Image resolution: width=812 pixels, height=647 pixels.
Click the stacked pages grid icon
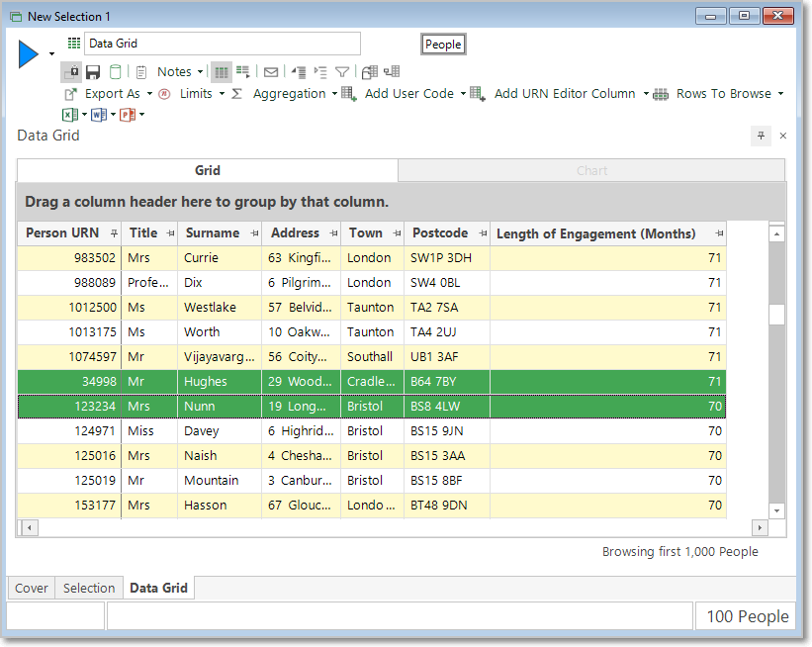pyautogui.click(x=369, y=72)
